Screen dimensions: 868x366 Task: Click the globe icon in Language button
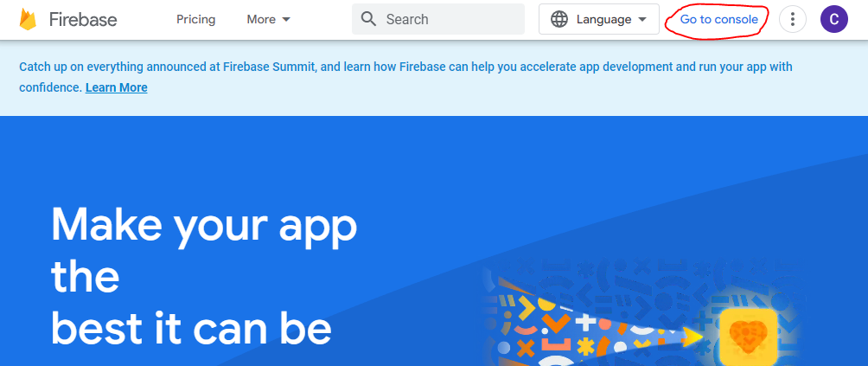coord(559,19)
